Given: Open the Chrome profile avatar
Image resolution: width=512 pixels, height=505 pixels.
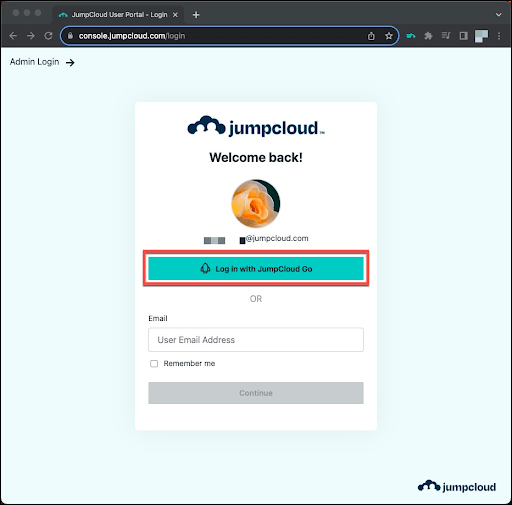Looking at the screenshot, I should (x=481, y=36).
